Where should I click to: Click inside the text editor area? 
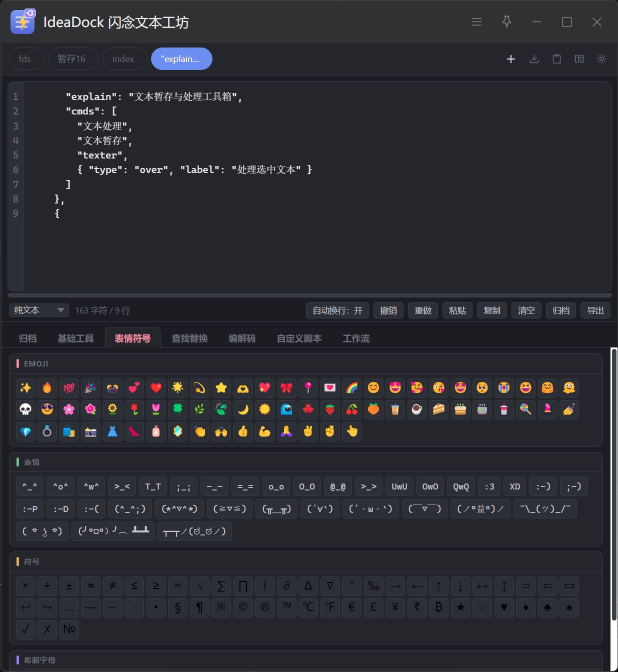[x=317, y=186]
